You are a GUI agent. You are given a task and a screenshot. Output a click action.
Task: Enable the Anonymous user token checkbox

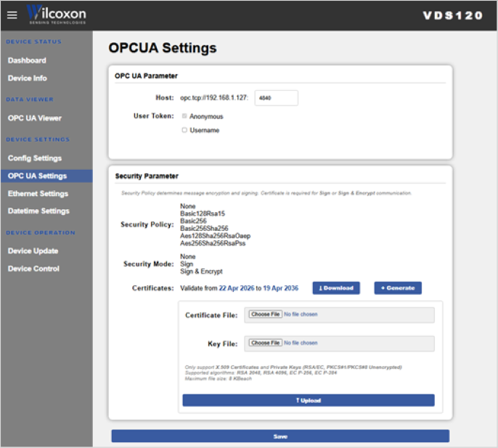[184, 116]
